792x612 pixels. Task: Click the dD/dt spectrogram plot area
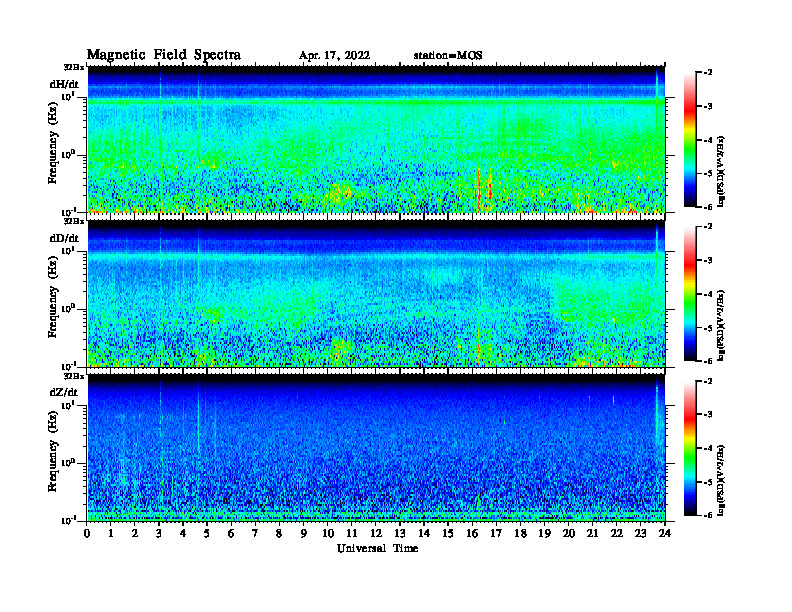tap(376, 293)
